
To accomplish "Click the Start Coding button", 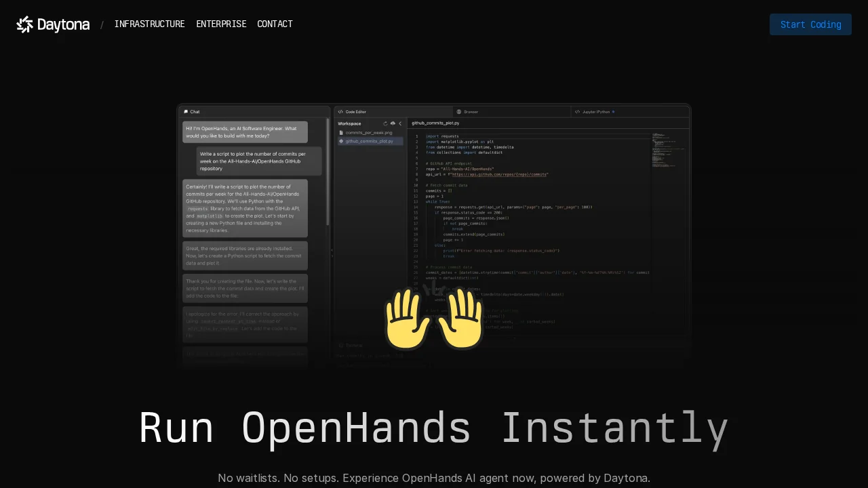I will [x=810, y=24].
